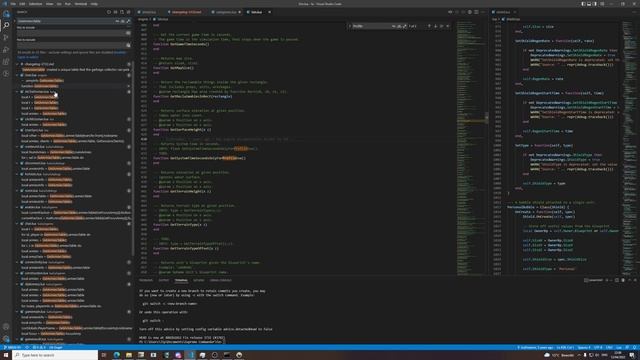Kill the terminal with the trash icon
The height and width of the screenshot is (360, 640).
(x=623, y=280)
